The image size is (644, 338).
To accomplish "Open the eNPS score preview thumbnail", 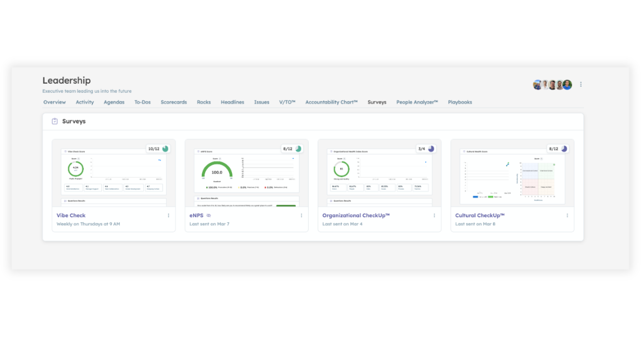I will click(x=247, y=173).
